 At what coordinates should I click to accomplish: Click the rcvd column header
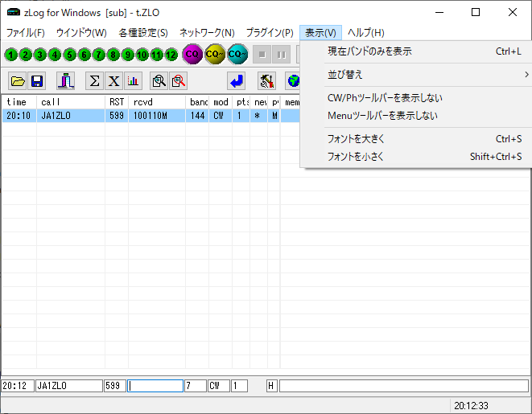pos(157,102)
